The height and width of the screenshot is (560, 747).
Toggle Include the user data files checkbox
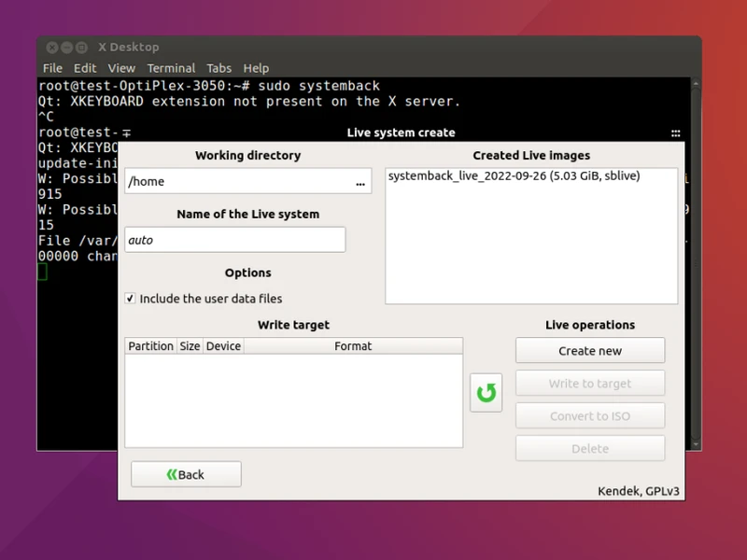pos(130,299)
